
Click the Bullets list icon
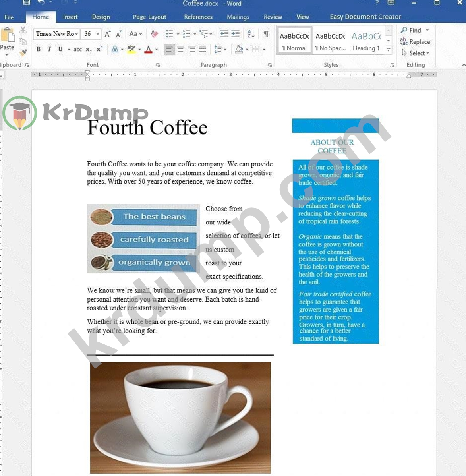170,34
